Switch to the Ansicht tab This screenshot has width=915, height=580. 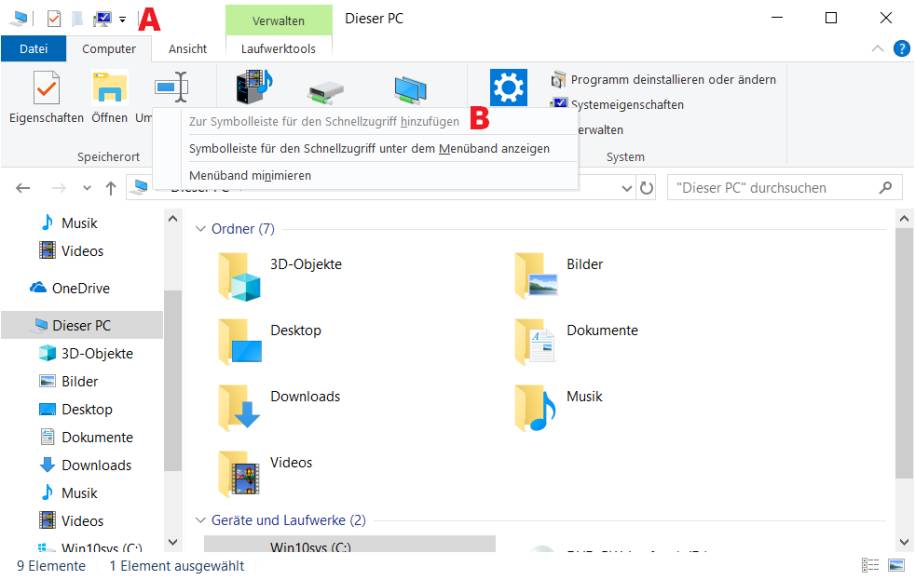click(187, 47)
